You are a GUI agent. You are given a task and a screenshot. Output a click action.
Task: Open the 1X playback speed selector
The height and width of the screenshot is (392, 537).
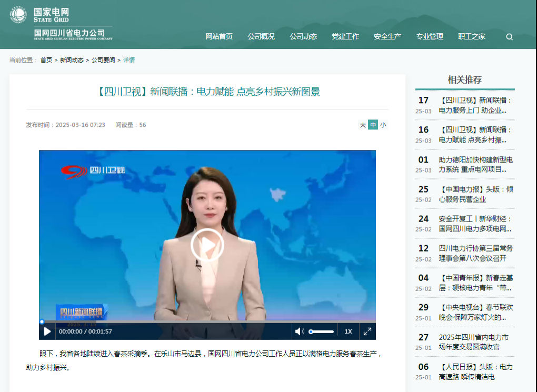348,331
